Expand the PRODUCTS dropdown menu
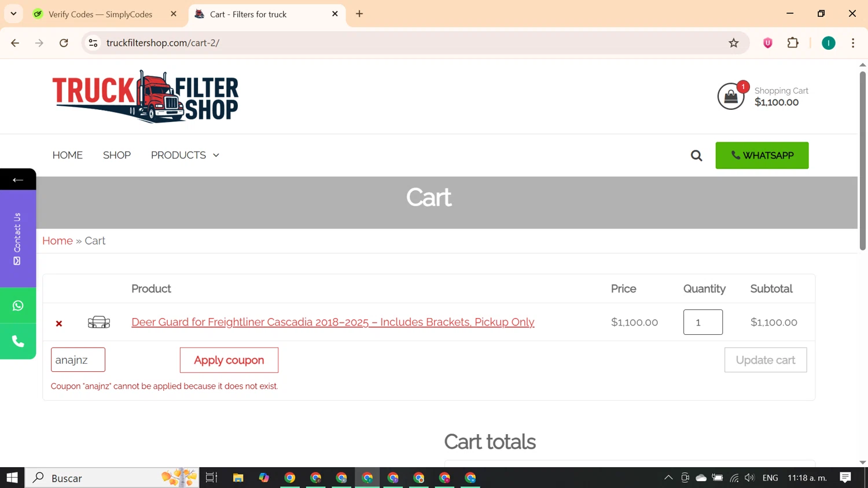The height and width of the screenshot is (488, 868). point(185,155)
